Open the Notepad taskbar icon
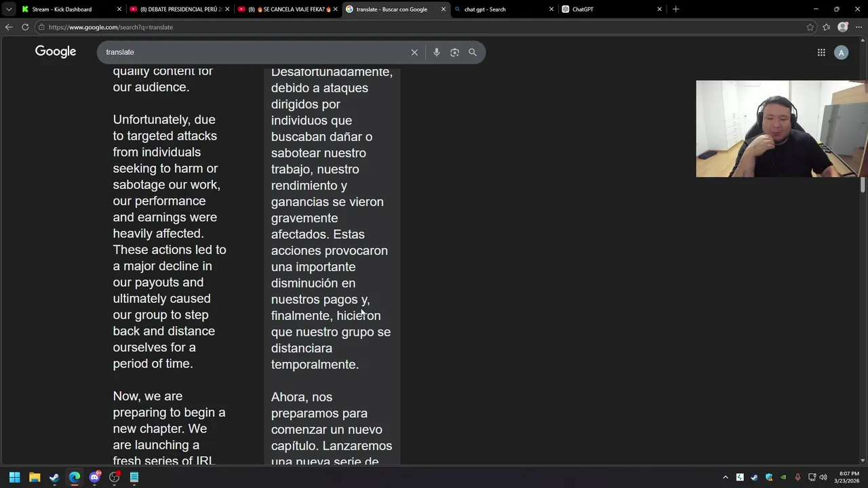The image size is (868, 488). pyautogui.click(x=134, y=477)
